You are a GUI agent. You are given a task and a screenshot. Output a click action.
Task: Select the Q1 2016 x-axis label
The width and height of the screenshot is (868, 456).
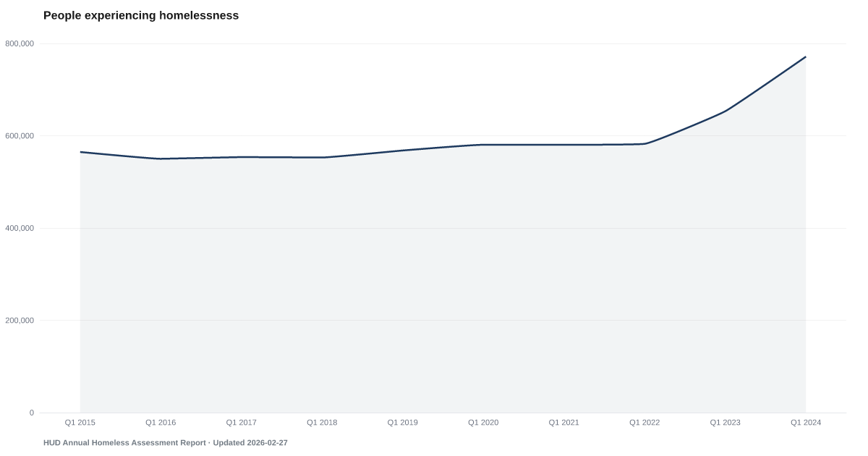click(x=161, y=422)
